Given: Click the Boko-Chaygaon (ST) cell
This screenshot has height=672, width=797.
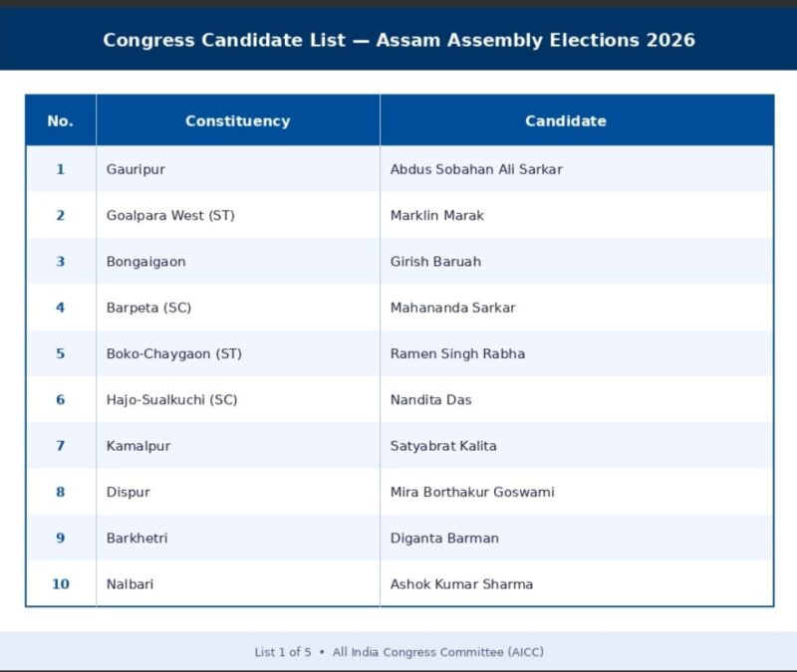Looking at the screenshot, I should click(173, 353).
